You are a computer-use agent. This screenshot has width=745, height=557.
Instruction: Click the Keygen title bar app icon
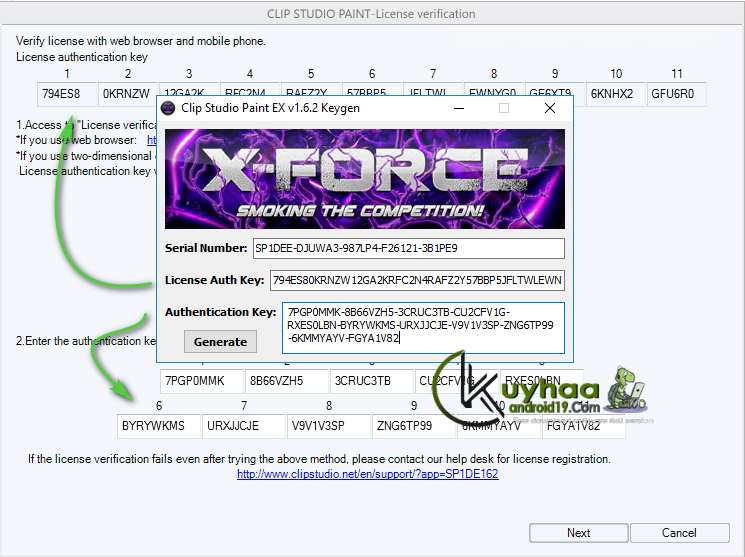tap(168, 108)
